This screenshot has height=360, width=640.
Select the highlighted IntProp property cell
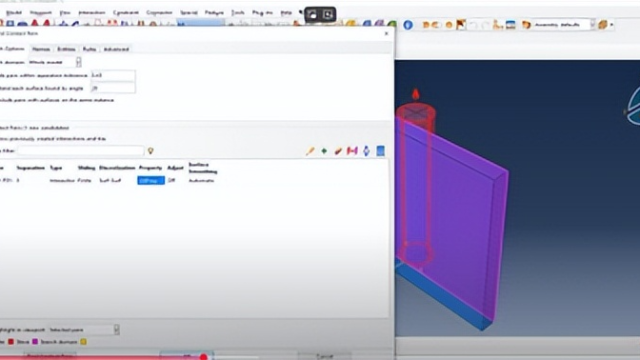pyautogui.click(x=151, y=180)
